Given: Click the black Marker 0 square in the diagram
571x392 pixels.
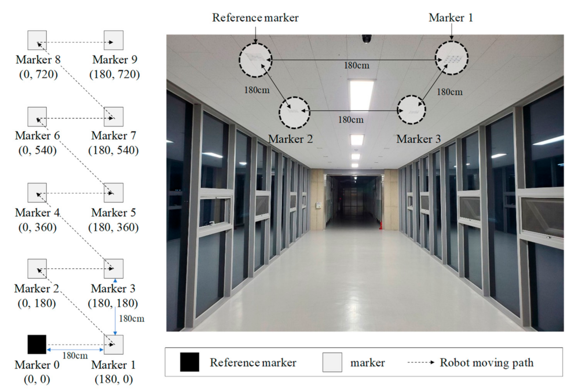Looking at the screenshot, I should 37,344.
